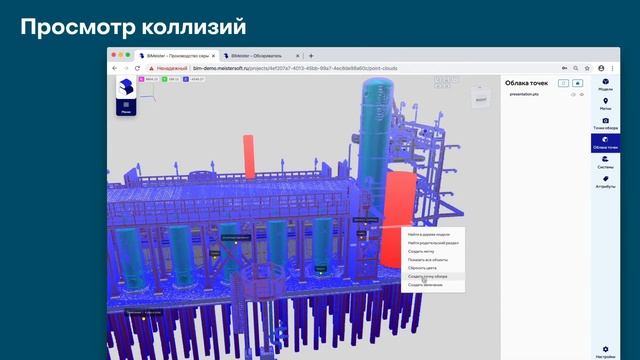Viewport: 640px width, 360px height.
Task: Open browser zoom magnifier icon
Action: click(x=576, y=68)
